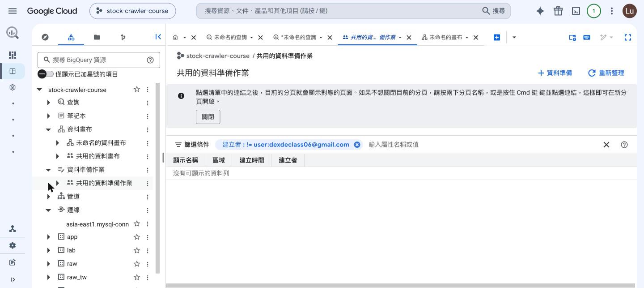The width and height of the screenshot is (644, 288).
Task: Open the 未命名的畫布 tab
Action: (x=445, y=38)
